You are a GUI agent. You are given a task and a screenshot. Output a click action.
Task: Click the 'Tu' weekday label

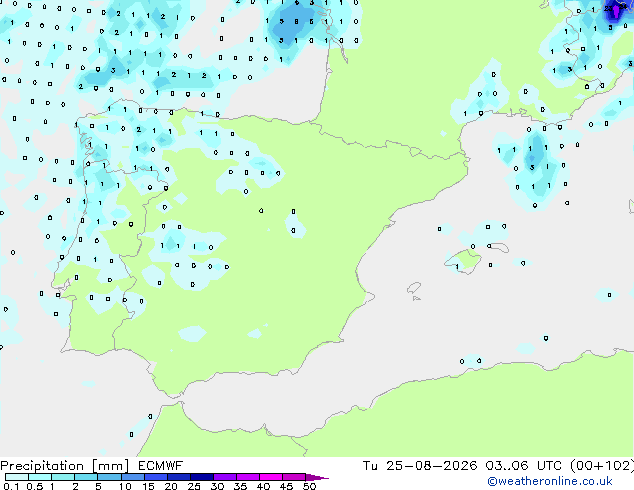coord(370,466)
